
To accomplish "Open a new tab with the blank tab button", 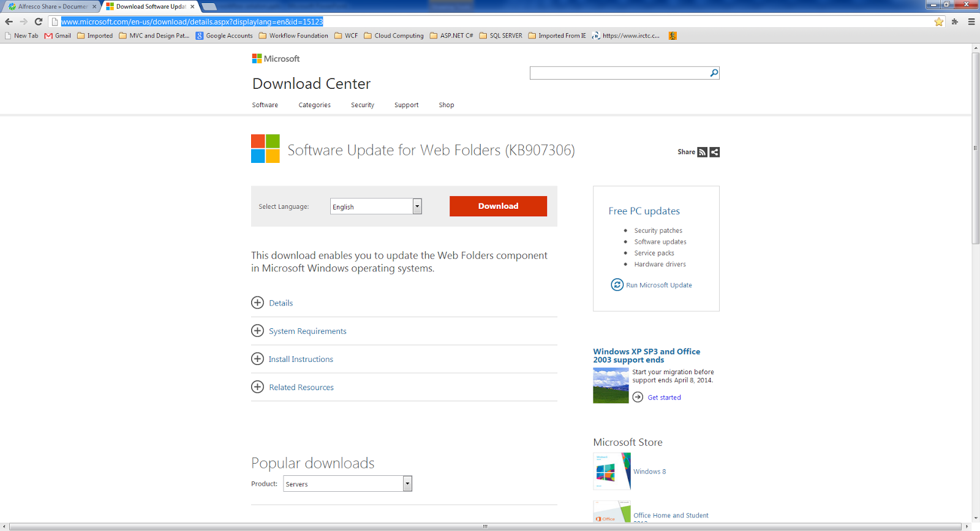I will (209, 7).
